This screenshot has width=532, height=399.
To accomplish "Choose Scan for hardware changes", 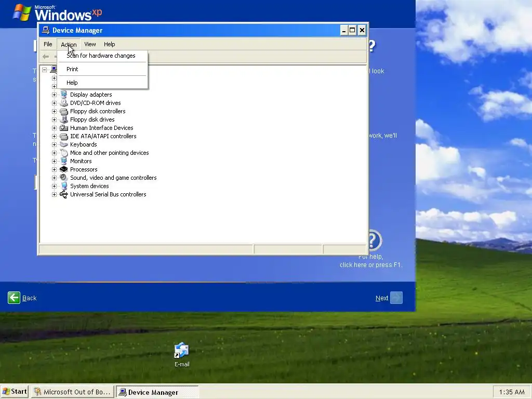I will [102, 56].
